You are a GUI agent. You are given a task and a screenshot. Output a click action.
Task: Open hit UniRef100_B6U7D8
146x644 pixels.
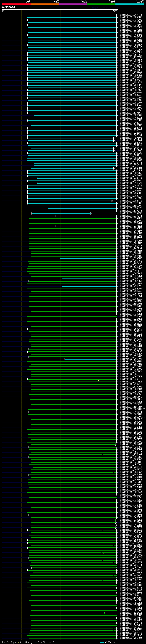(x=131, y=158)
